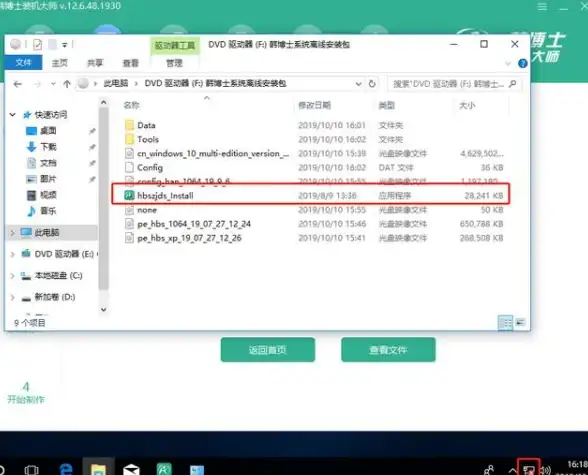The width and height of the screenshot is (588, 475).
Task: Select 新加卷 (D:) drive
Action: [55, 297]
